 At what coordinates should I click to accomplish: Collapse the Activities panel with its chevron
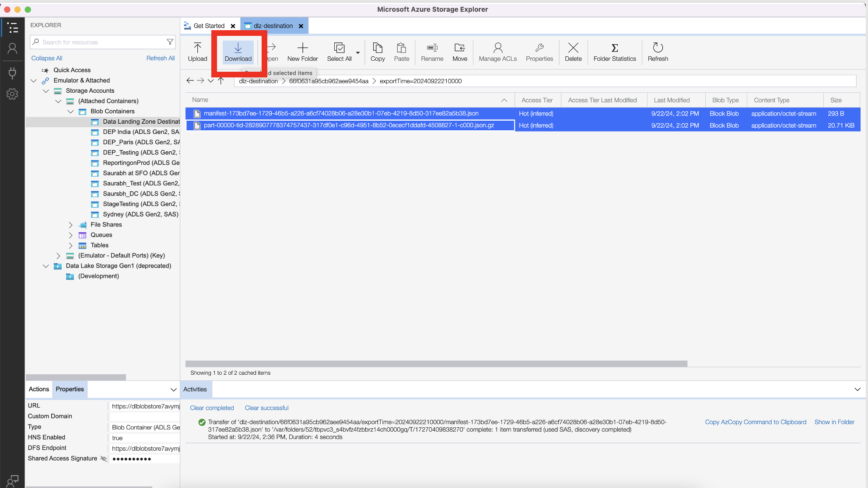857,389
